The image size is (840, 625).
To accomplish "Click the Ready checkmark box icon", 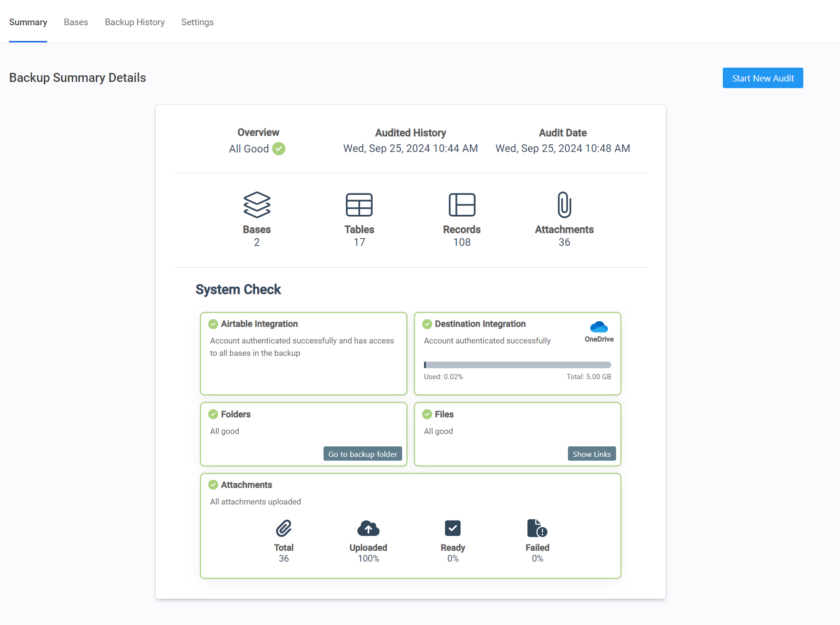I will coord(453,528).
